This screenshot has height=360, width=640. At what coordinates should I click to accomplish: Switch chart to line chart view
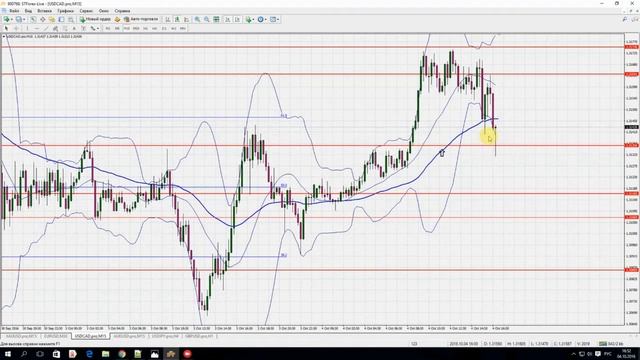(187, 19)
